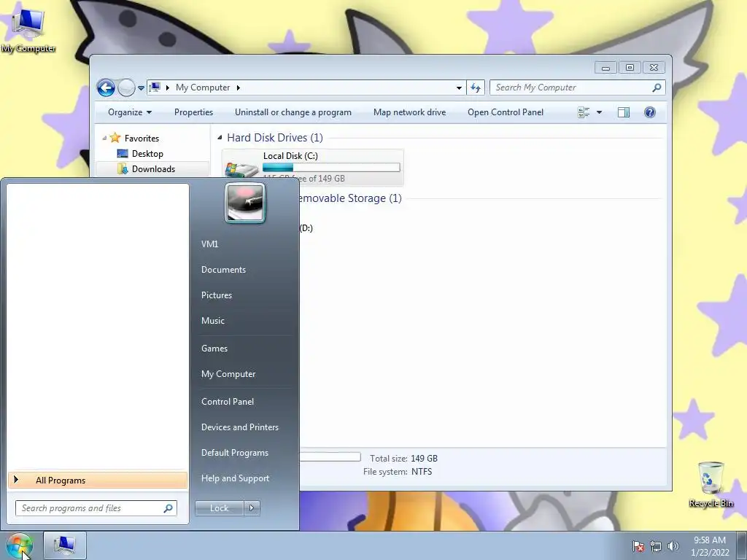This screenshot has height=560, width=747.
Task: Toggle the preview pane button
Action: click(623, 112)
